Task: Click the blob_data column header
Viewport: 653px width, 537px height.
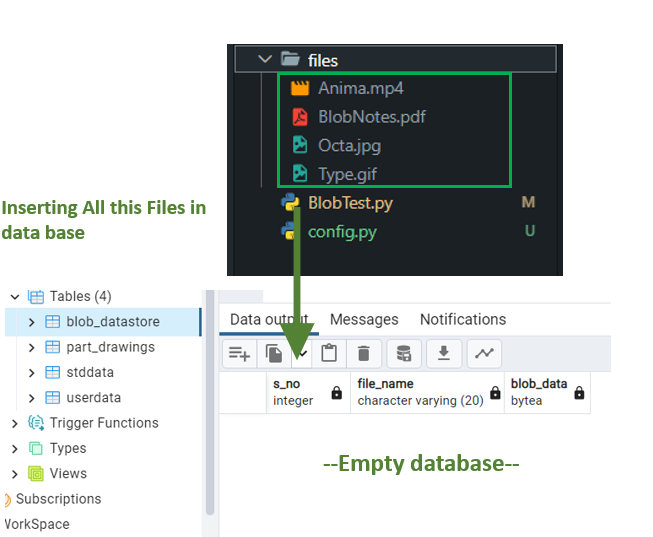Action: (547, 392)
